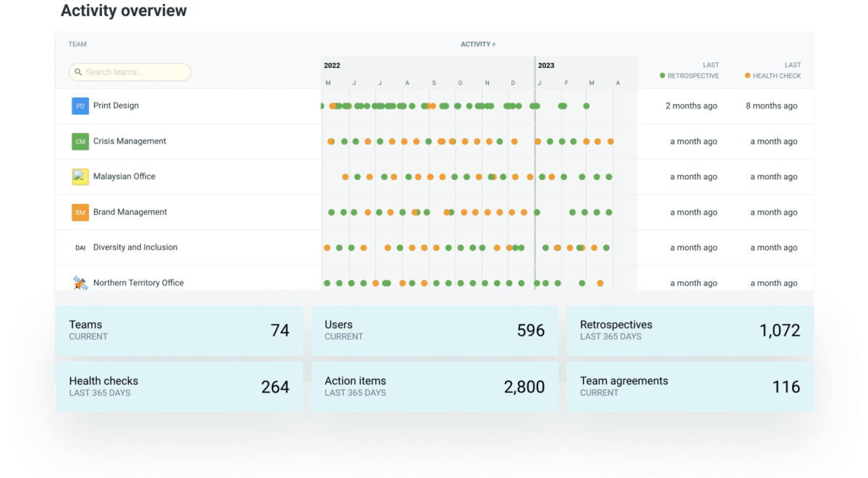Sort by the Last Retrospective column header
868x478 pixels.
click(692, 70)
